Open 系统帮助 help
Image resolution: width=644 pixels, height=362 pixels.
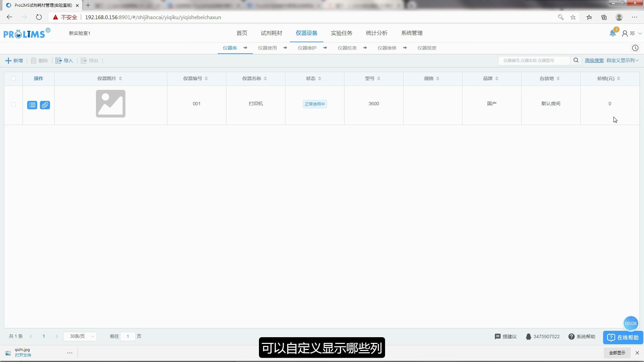pyautogui.click(x=582, y=337)
